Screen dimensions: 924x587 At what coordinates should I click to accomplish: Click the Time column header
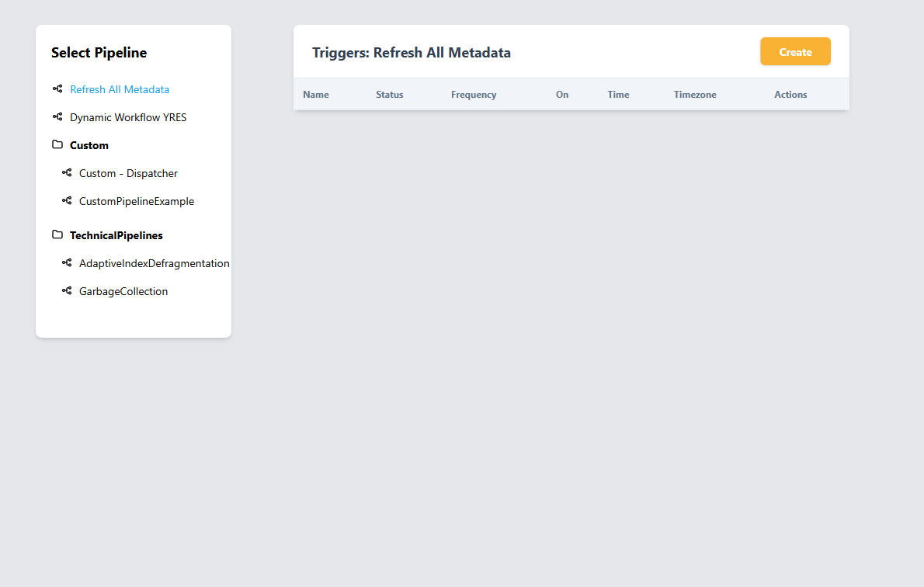618,94
